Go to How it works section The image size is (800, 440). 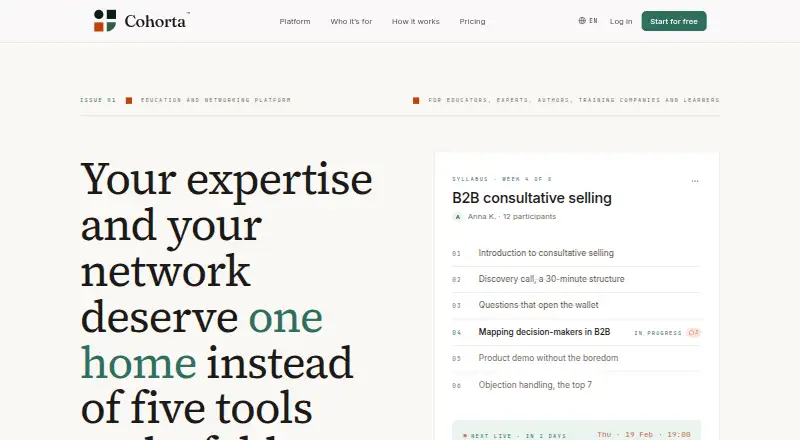coord(416,21)
